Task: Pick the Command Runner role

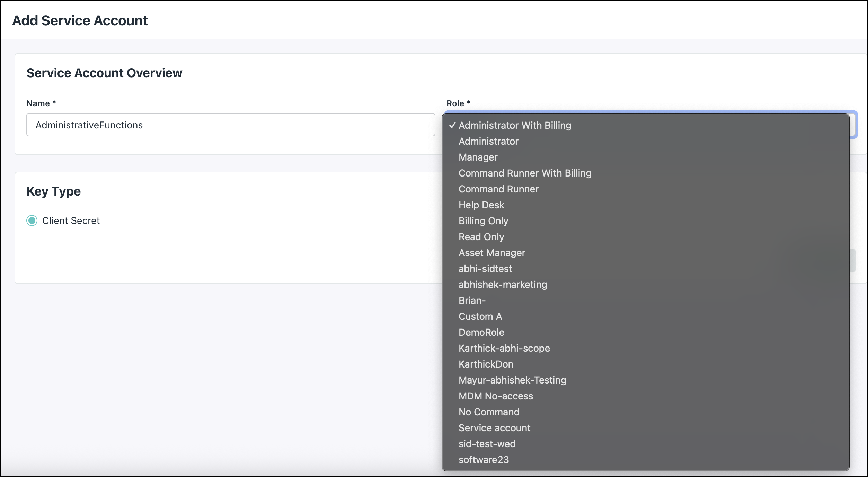Action: pyautogui.click(x=498, y=189)
